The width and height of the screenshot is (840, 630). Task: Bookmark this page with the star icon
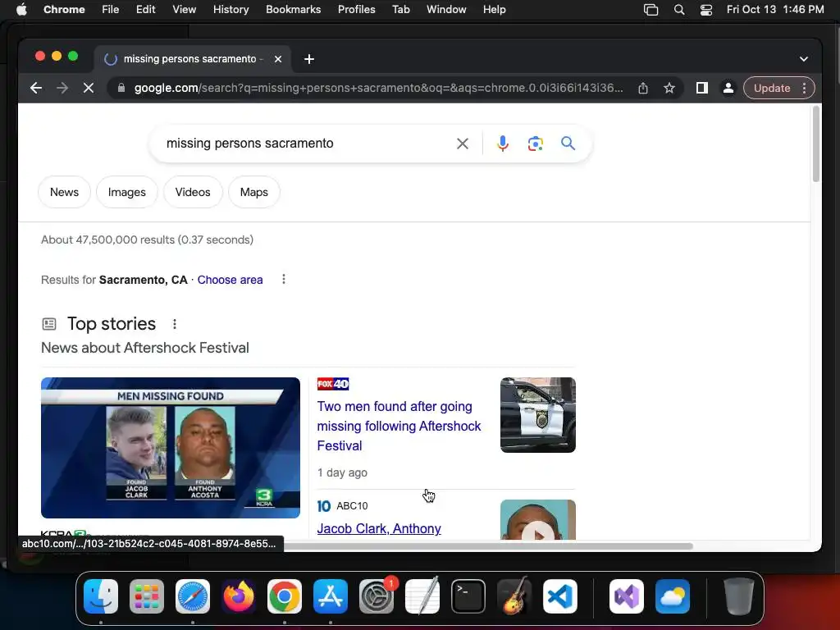[x=669, y=88]
